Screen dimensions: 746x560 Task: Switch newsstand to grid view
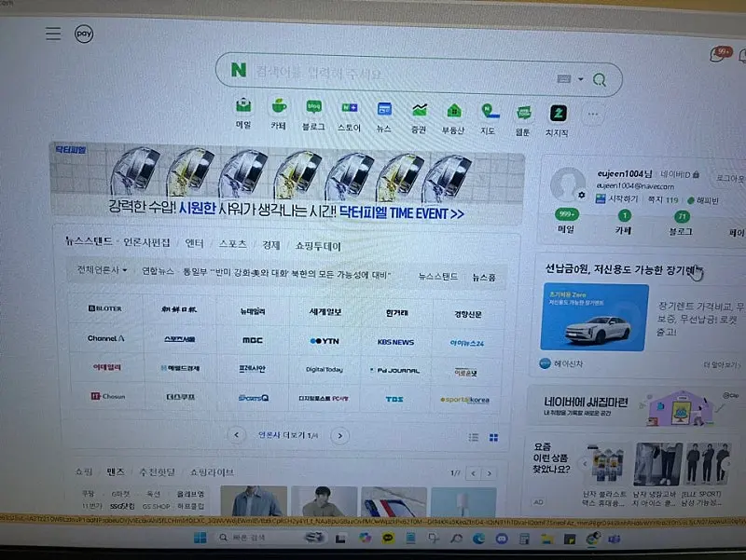coord(494,437)
